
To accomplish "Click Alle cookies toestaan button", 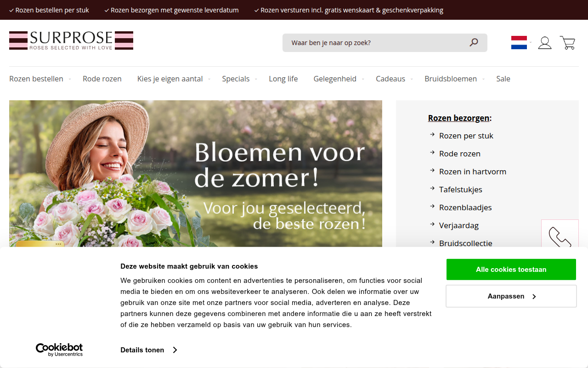I will pos(511,270).
